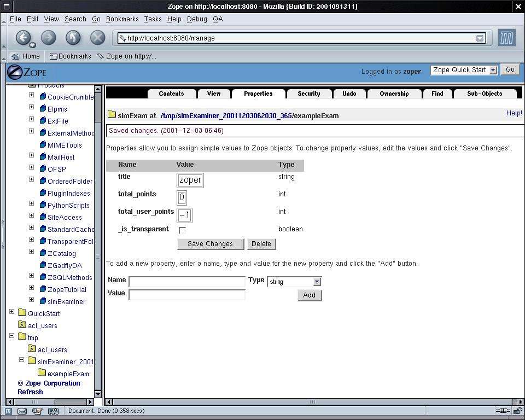Open the Zope Corporation copyright link
The height and width of the screenshot is (420, 525).
49,383
